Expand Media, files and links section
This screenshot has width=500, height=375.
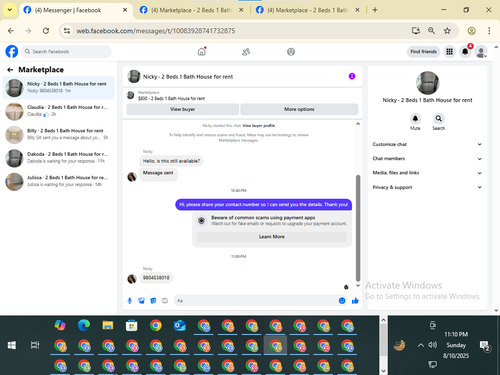[x=427, y=173]
